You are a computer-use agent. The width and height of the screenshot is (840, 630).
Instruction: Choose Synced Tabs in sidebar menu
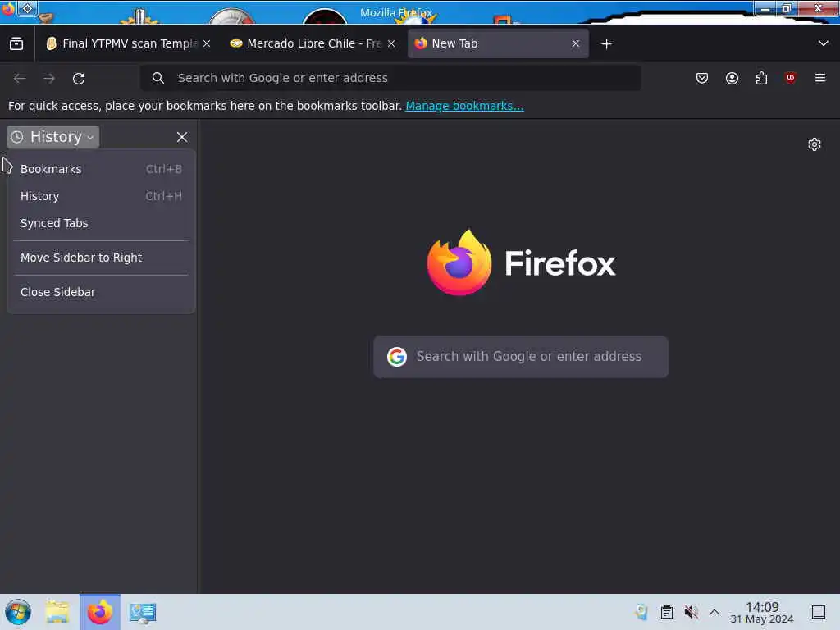coord(101,223)
